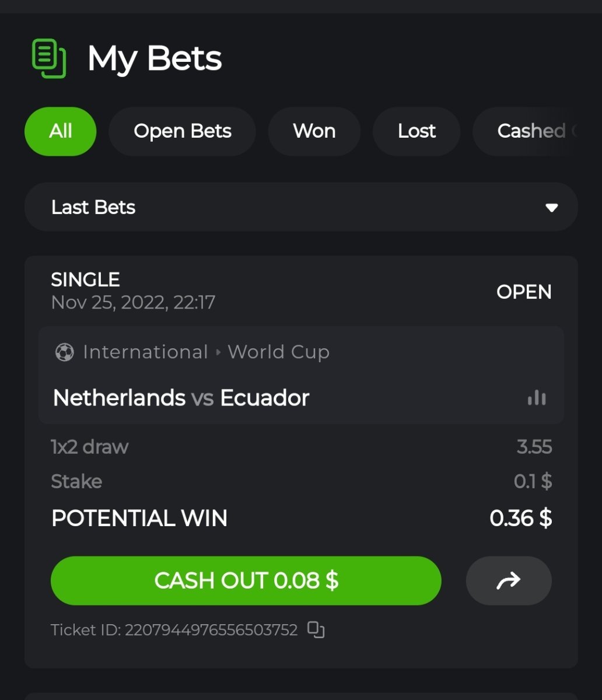Click the My Bets page heading
Screen dimensions: 602x700
coord(155,58)
